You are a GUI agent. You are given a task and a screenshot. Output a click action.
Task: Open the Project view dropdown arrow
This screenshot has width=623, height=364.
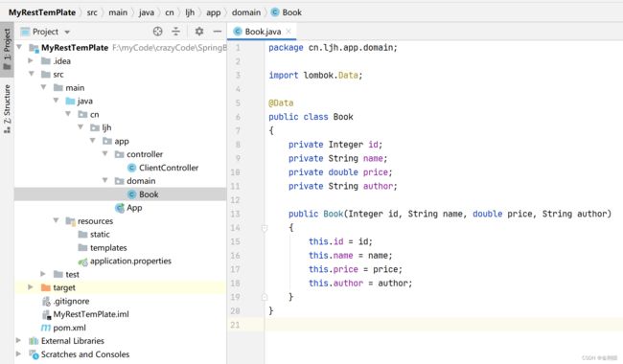tap(67, 32)
